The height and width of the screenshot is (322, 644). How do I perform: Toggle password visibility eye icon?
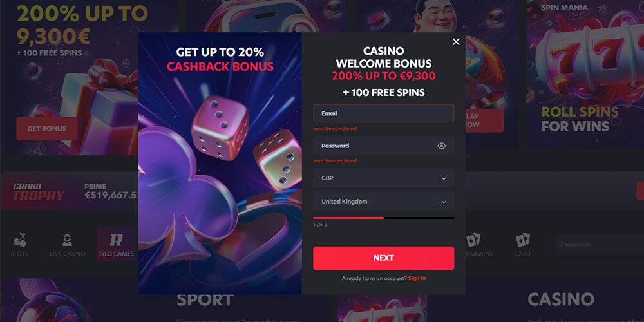442,146
